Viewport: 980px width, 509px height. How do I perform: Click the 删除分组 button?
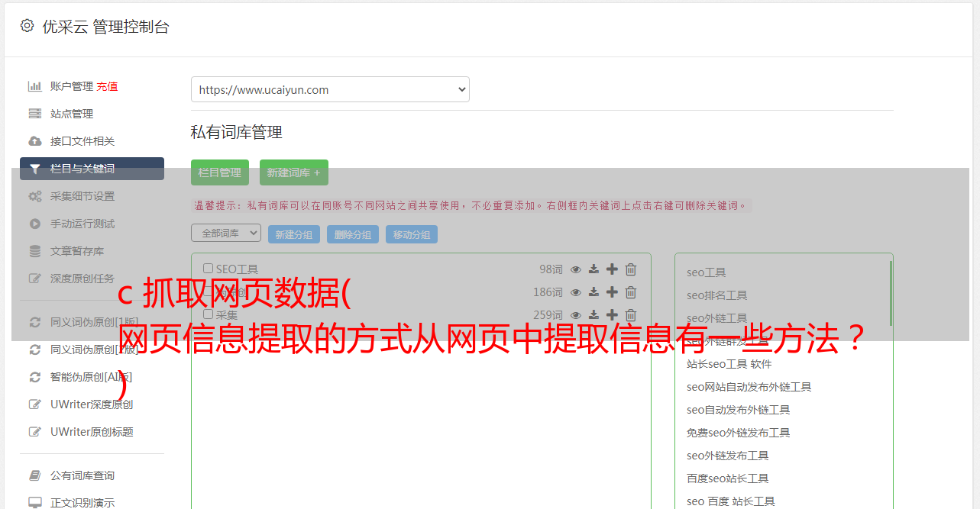tap(353, 234)
